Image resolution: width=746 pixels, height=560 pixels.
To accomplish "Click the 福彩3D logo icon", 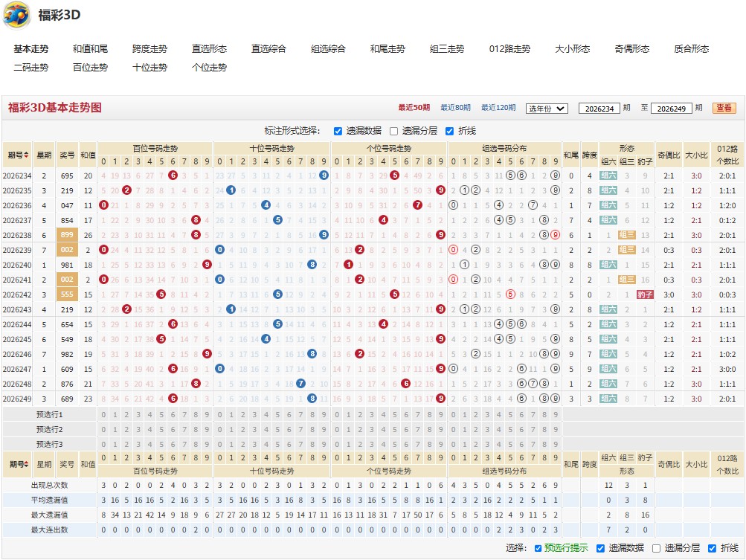I will pos(17,15).
